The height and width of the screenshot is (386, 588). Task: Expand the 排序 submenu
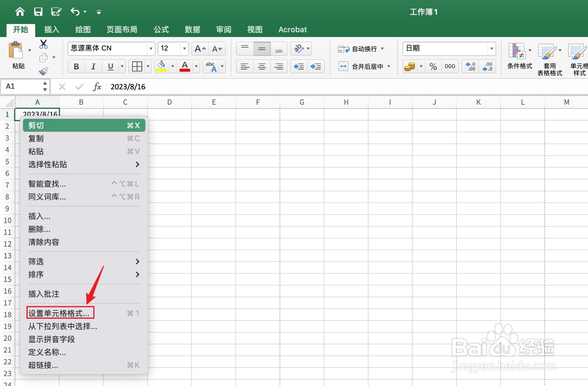[84, 274]
